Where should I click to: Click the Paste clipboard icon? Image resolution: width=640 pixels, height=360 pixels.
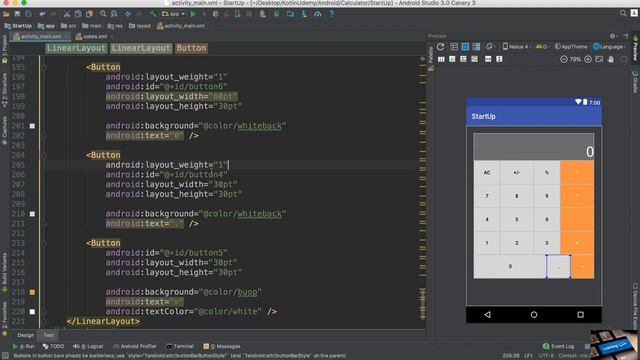tap(89, 14)
